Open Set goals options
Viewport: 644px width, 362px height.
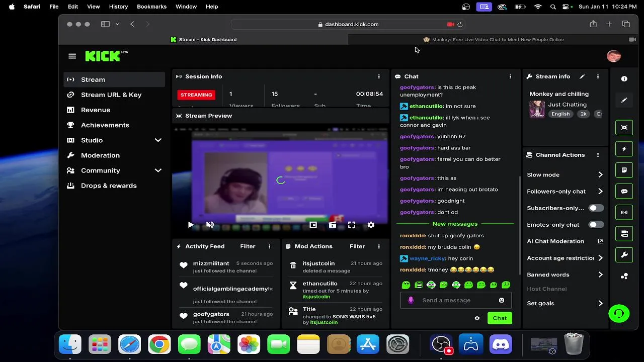565,303
